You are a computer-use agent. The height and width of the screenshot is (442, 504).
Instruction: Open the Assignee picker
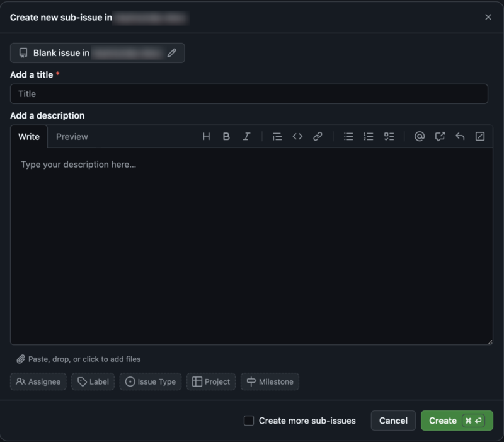click(38, 381)
